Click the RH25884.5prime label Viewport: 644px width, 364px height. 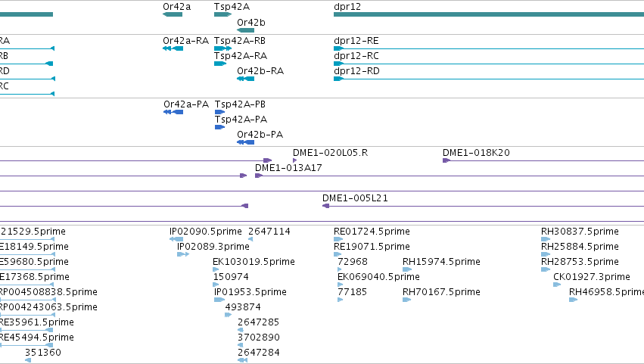pyautogui.click(x=580, y=247)
